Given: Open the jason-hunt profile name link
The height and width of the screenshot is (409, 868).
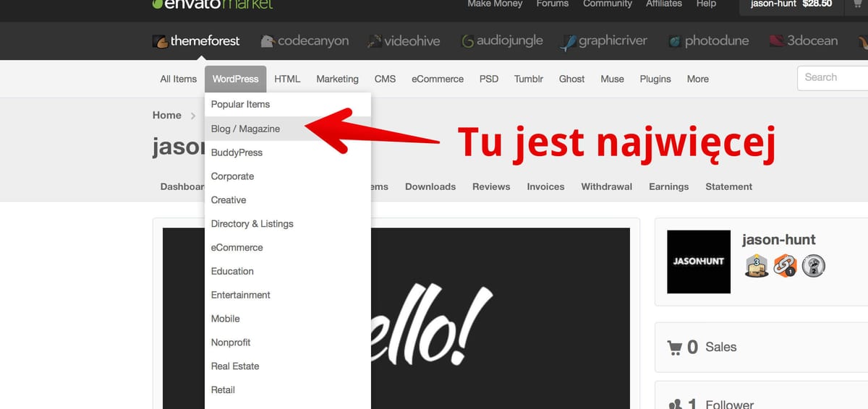Looking at the screenshot, I should 779,240.
